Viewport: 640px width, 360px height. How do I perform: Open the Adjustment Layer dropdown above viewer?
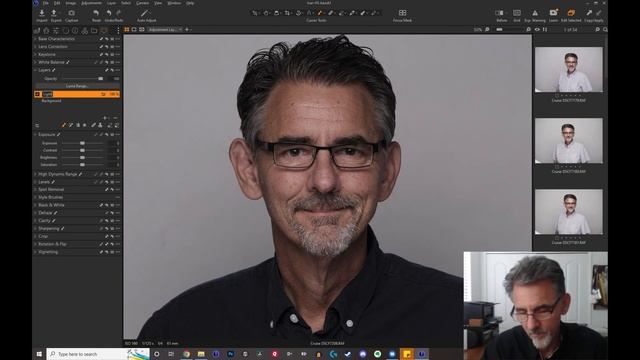[x=165, y=29]
